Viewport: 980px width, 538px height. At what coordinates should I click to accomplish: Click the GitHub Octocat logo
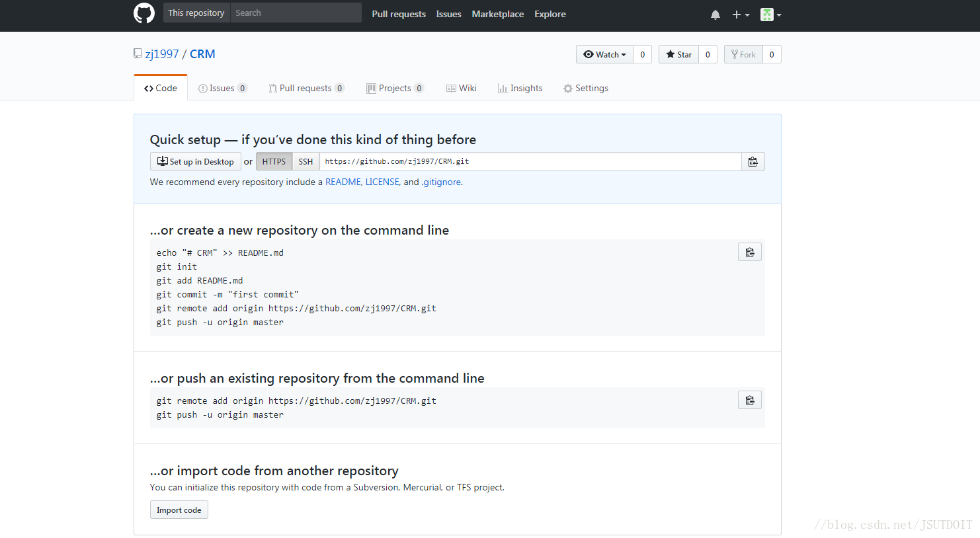[144, 13]
